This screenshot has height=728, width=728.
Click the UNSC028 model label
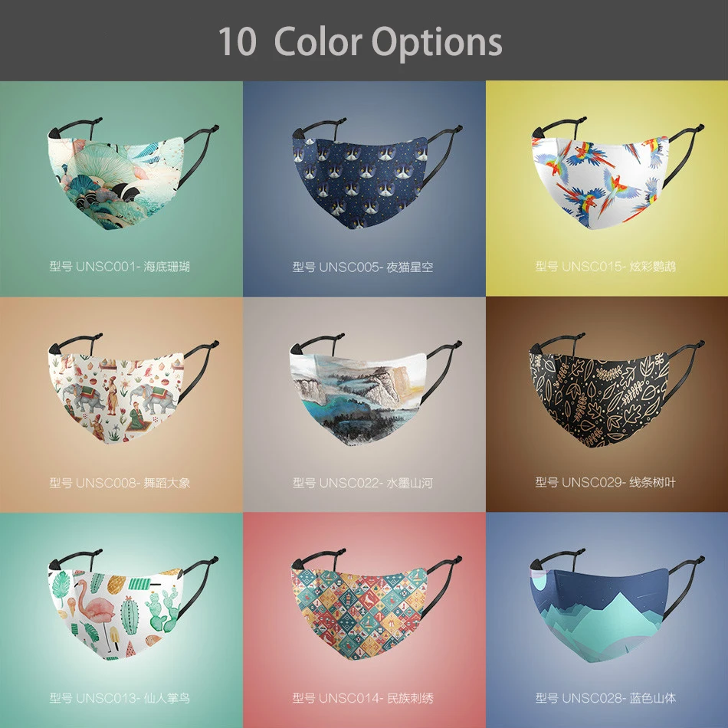click(x=605, y=698)
